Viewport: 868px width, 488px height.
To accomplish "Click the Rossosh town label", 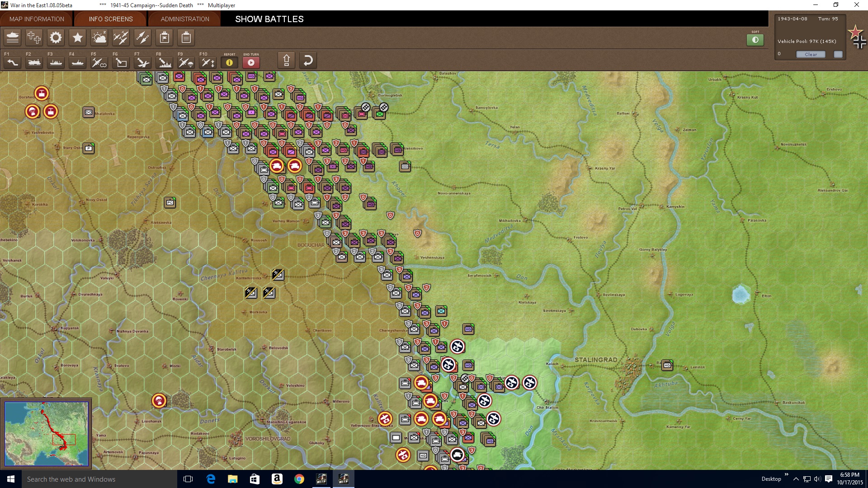I will (259, 240).
